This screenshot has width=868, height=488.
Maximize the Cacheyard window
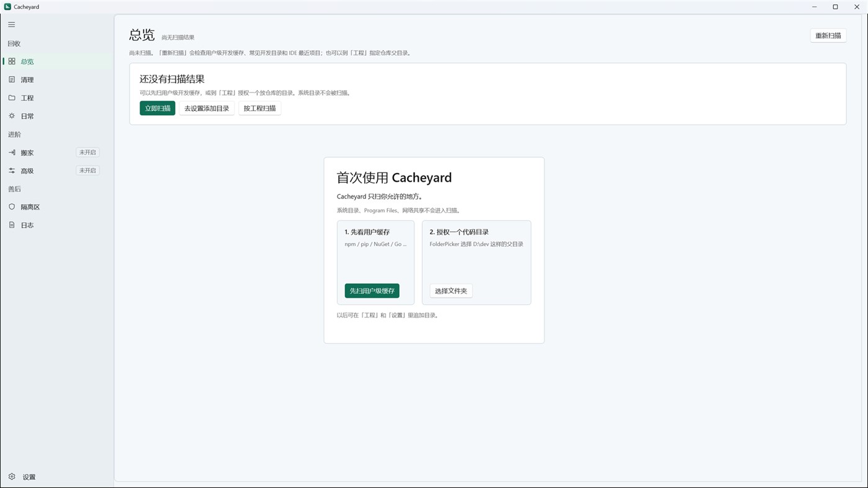click(x=835, y=7)
